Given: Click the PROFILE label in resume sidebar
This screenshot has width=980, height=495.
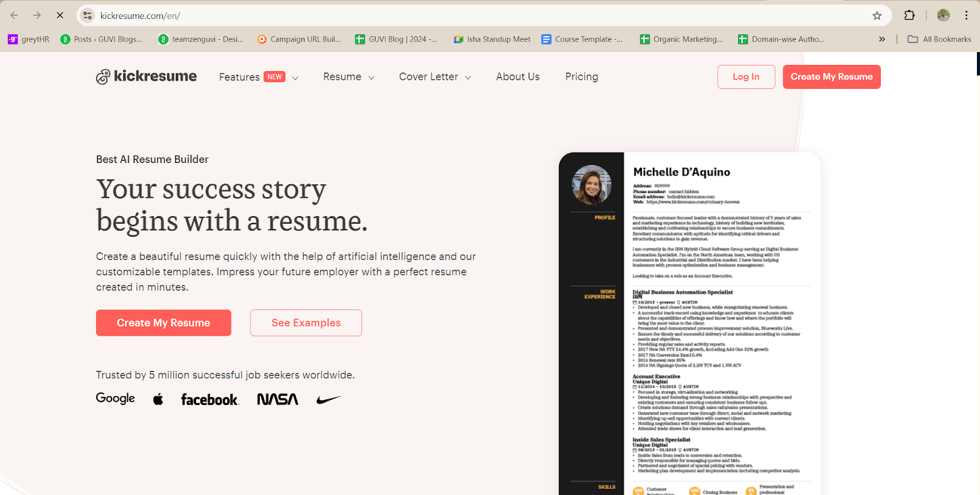Looking at the screenshot, I should click(x=605, y=217).
